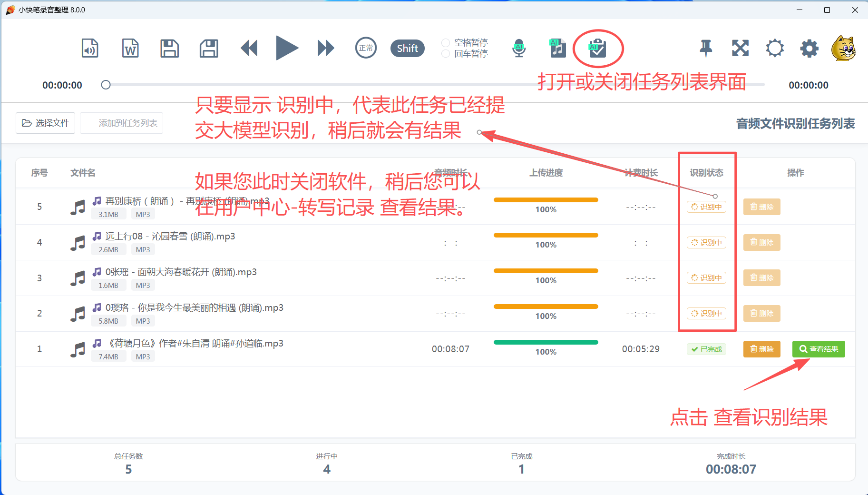Click the playback progress slider handle
868x495 pixels.
(x=106, y=85)
